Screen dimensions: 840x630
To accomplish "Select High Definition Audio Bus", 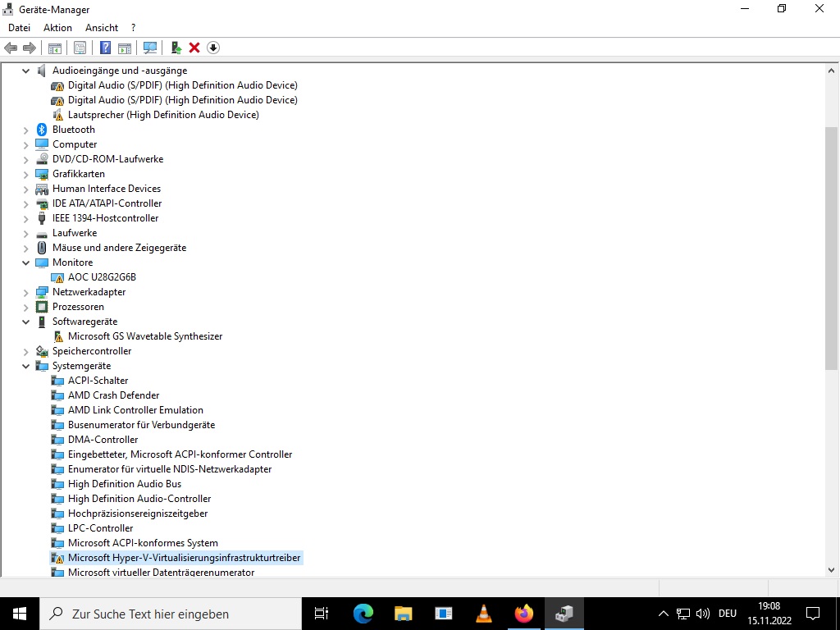I will pyautogui.click(x=125, y=484).
